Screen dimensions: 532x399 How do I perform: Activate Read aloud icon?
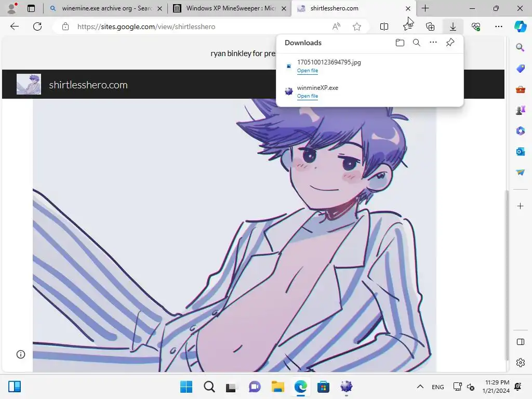[336, 26]
